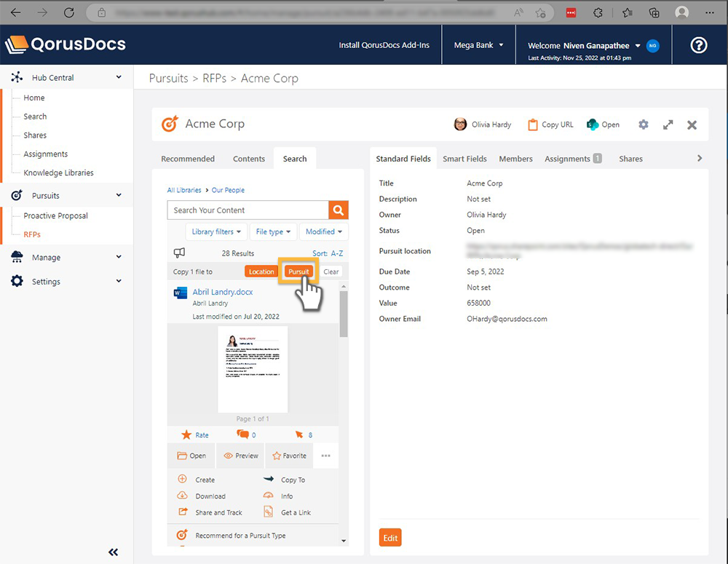
Task: Expand the Acme Corp panel to fullscreen
Action: 668,124
